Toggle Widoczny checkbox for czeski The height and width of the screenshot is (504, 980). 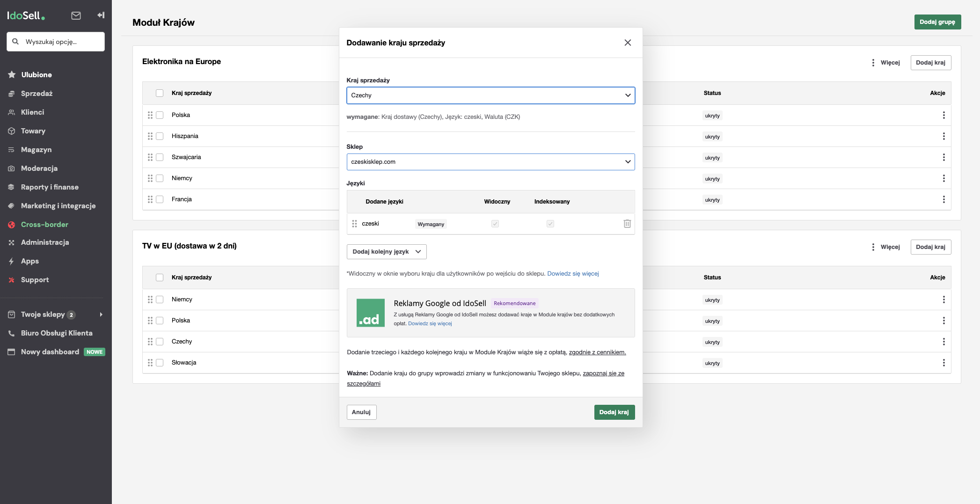pyautogui.click(x=495, y=224)
